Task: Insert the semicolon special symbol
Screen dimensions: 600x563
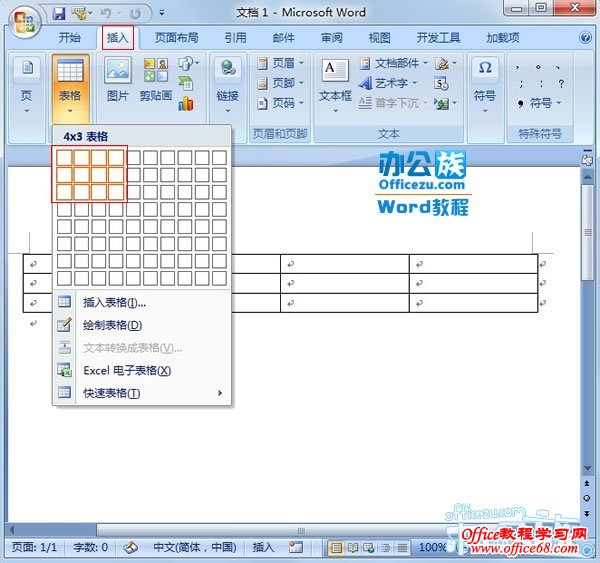Action: 521,83
